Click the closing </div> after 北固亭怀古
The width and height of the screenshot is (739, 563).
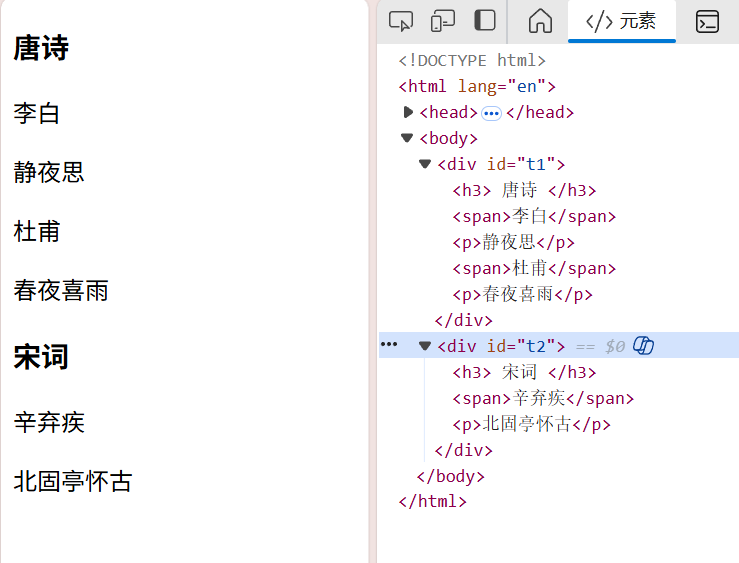click(463, 451)
